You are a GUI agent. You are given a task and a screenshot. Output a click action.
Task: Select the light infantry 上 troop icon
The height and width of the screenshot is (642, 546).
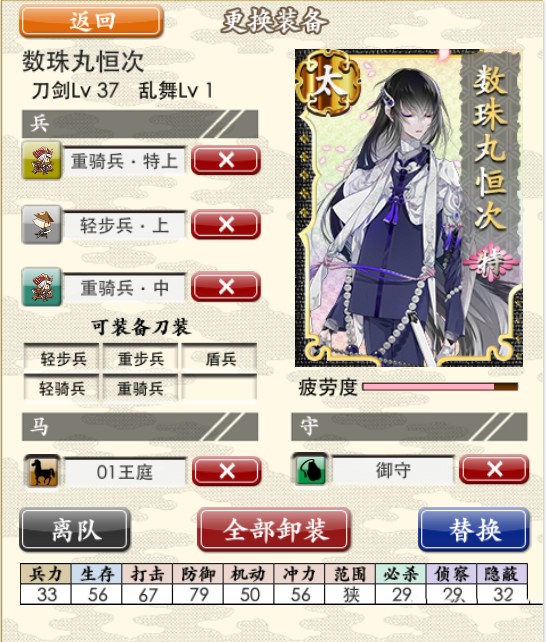41,224
